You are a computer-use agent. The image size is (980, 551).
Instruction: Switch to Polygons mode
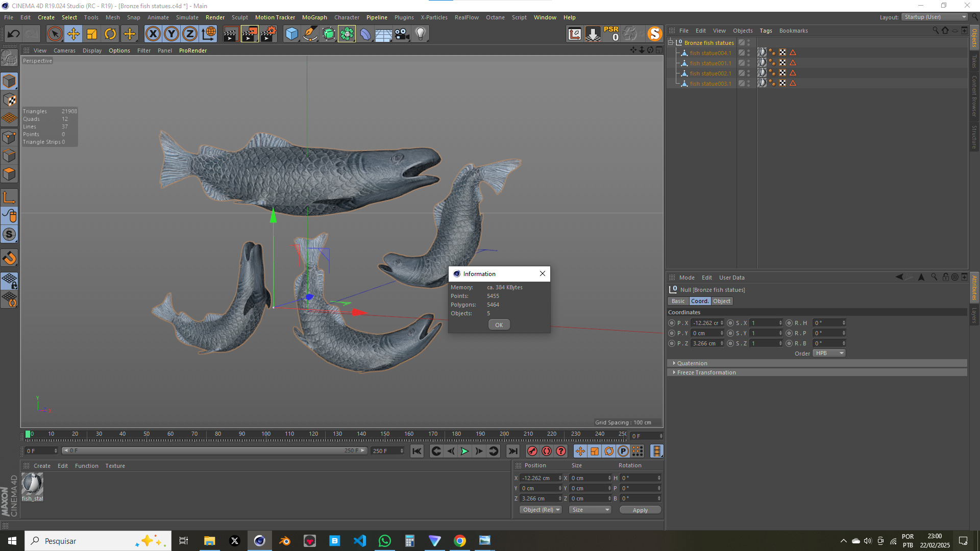click(9, 174)
